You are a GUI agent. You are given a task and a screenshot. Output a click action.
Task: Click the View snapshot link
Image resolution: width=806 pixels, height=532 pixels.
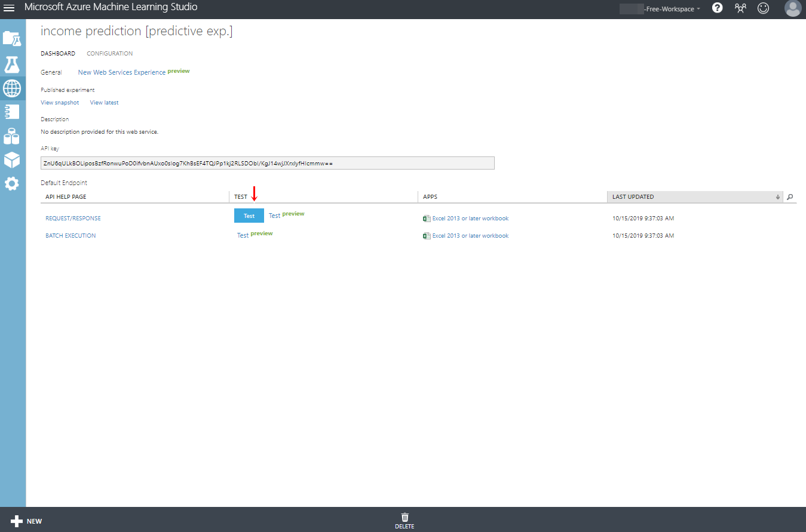pyautogui.click(x=60, y=103)
